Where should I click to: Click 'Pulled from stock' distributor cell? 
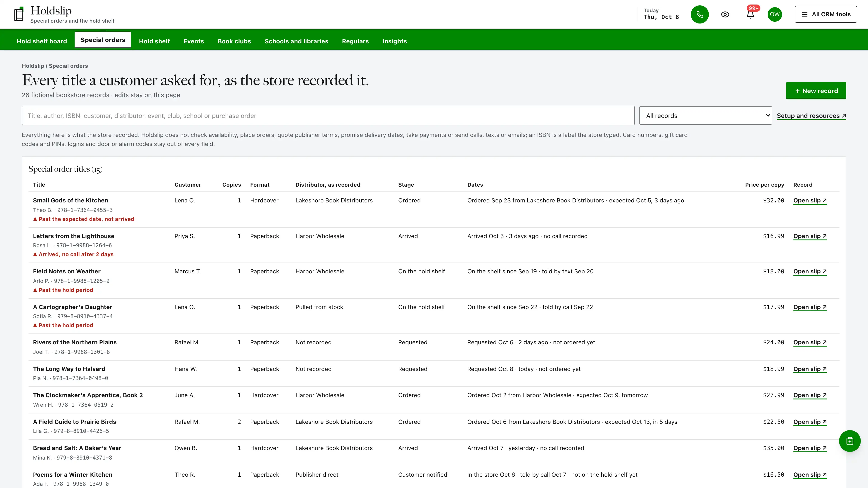coord(319,307)
